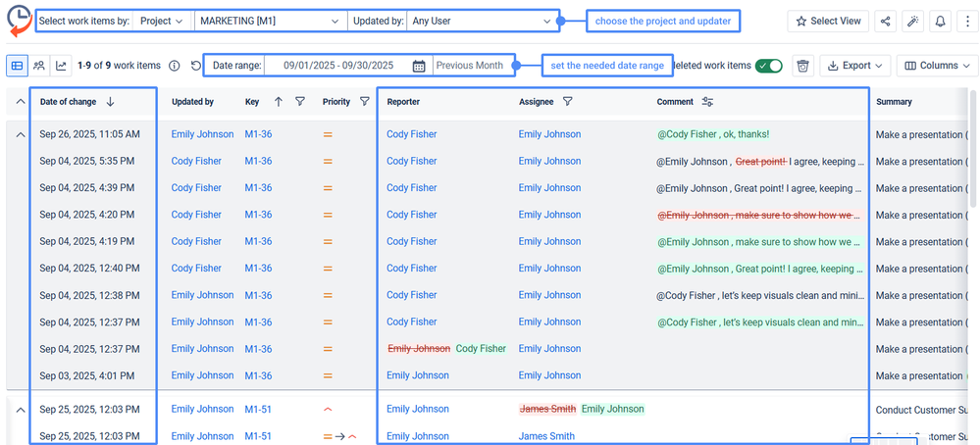
Task: Open the users activity view
Action: click(39, 66)
